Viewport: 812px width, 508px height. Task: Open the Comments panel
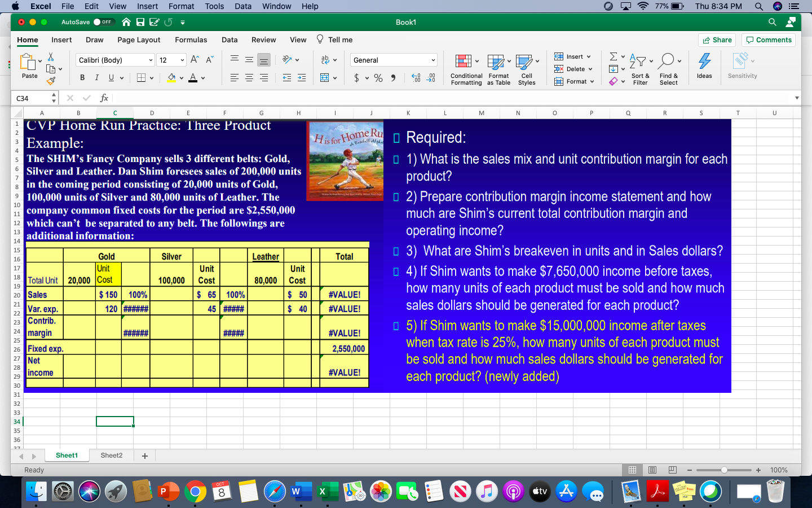769,40
